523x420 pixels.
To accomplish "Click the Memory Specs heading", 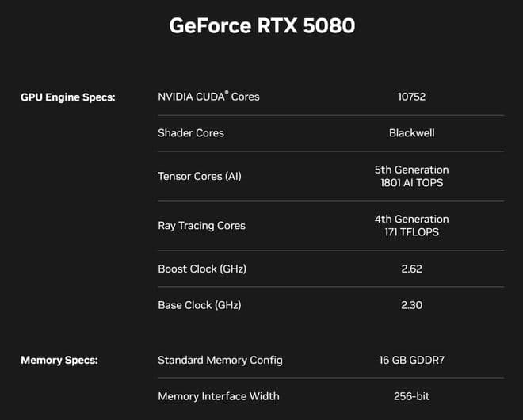I will (59, 361).
